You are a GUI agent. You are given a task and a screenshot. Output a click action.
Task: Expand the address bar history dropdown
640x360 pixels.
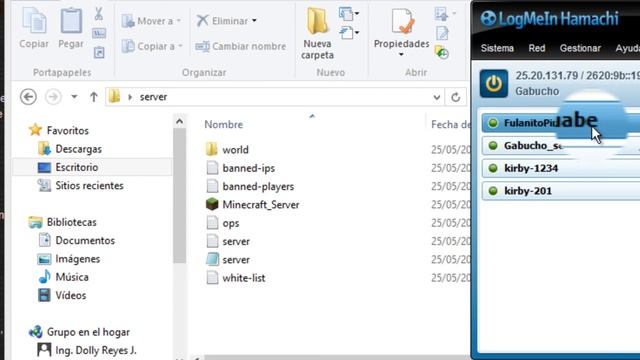pos(436,97)
